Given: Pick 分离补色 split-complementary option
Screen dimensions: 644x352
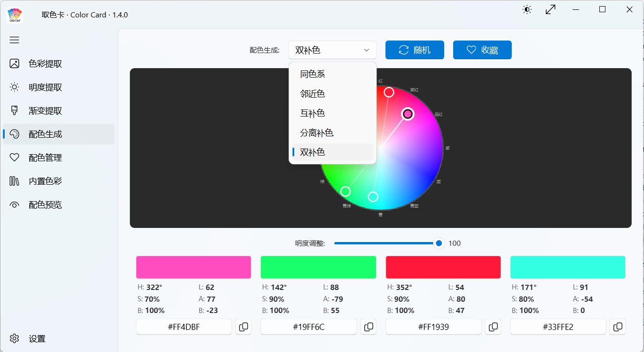Looking at the screenshot, I should click(317, 133).
